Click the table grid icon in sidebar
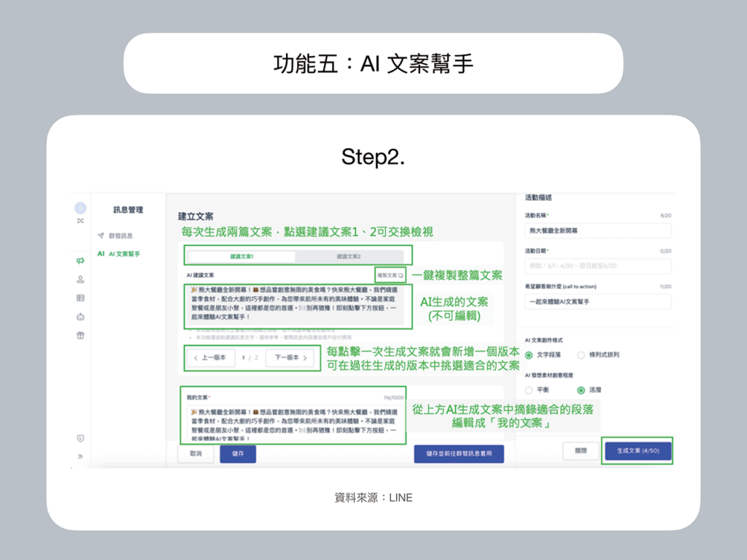This screenshot has width=747, height=560. pyautogui.click(x=80, y=297)
